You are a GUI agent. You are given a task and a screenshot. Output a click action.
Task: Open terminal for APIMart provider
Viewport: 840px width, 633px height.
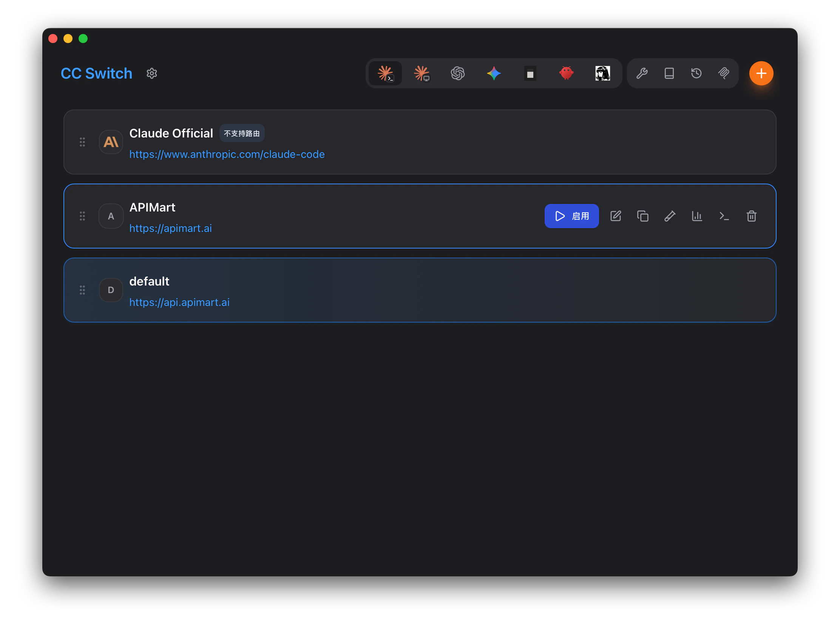click(x=724, y=216)
